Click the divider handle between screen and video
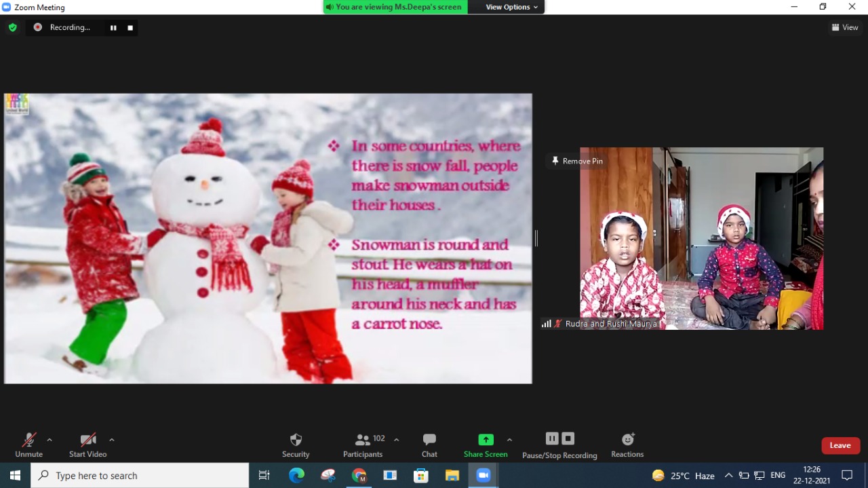868x488 pixels. (x=536, y=238)
